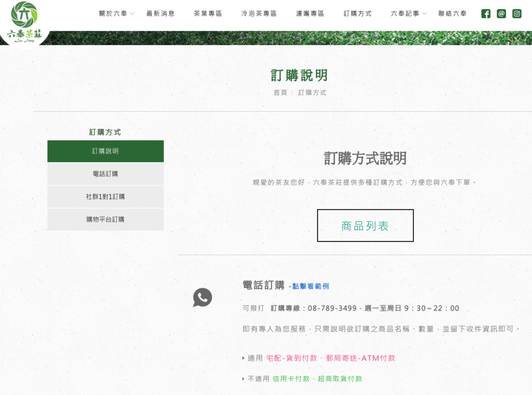
Task: Click the 六奉茶莊 logo
Action: [x=24, y=21]
